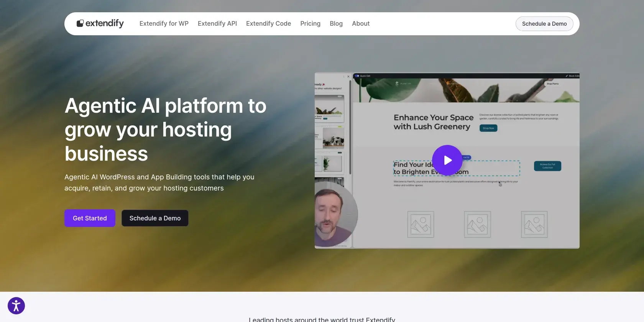The height and width of the screenshot is (322, 644).
Task: Go to the Blog page
Action: pos(336,23)
